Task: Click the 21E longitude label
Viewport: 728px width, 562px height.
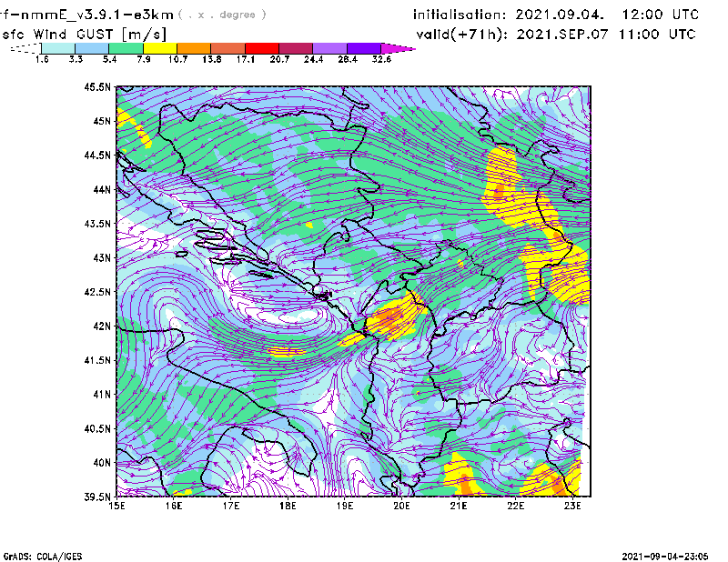Action: pos(459,506)
